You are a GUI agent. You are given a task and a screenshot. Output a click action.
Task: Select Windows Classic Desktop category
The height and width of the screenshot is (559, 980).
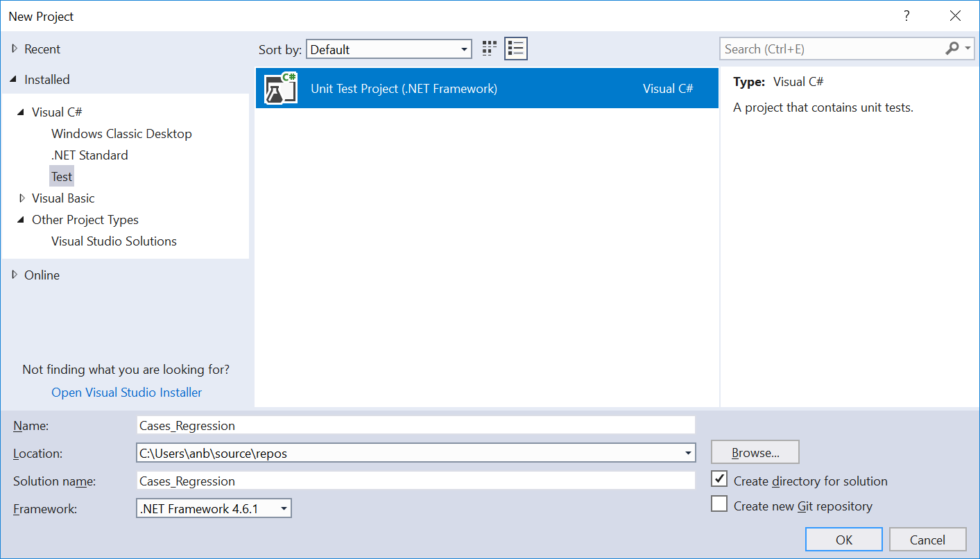[x=121, y=134]
